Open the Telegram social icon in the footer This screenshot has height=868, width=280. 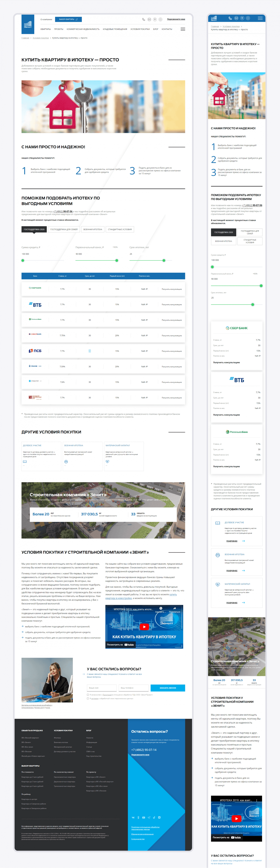tap(149, 817)
